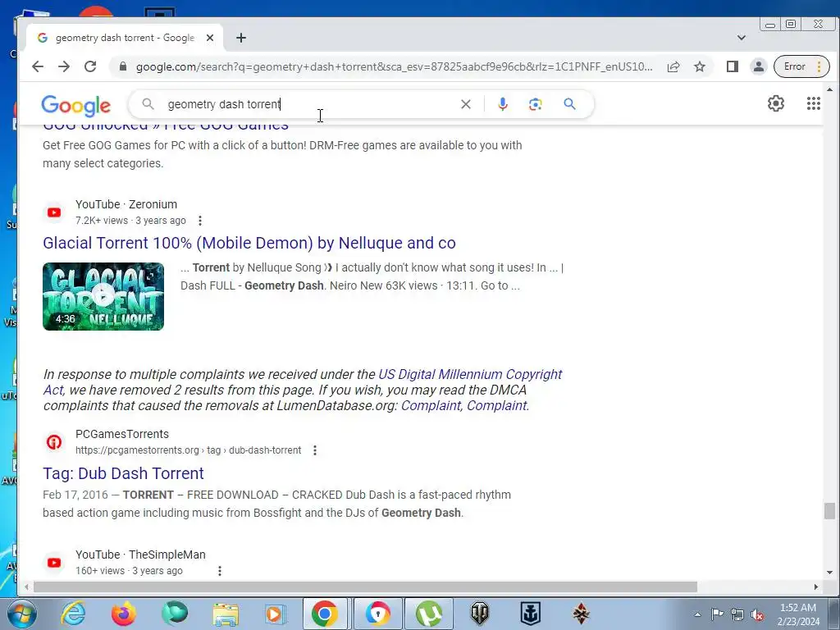Click the address bar URL
Screen dimensions: 840x630
(394, 66)
